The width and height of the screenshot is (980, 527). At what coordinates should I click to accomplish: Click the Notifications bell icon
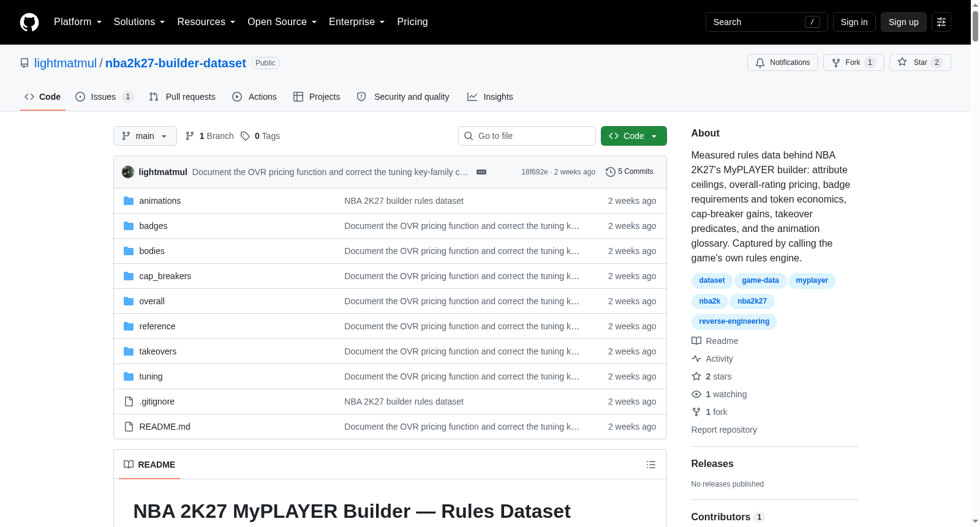pyautogui.click(x=760, y=62)
